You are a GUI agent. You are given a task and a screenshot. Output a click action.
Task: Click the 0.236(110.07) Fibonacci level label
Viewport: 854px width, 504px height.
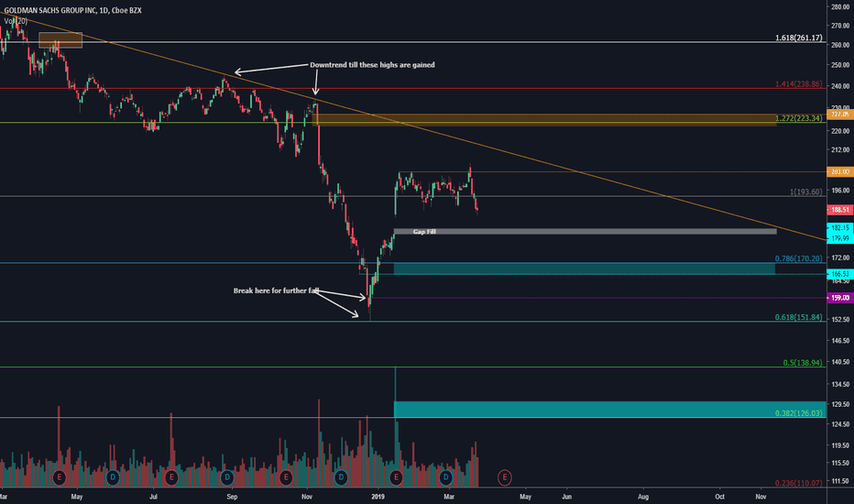[799, 483]
